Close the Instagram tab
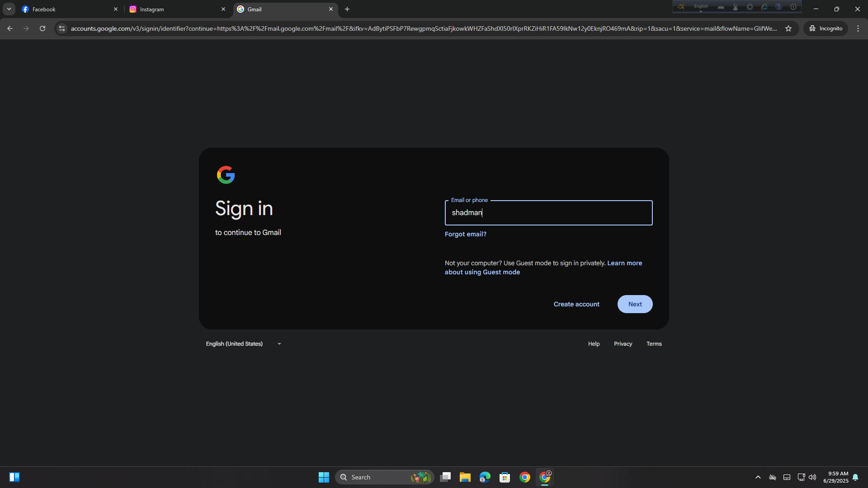The image size is (868, 488). pos(223,9)
